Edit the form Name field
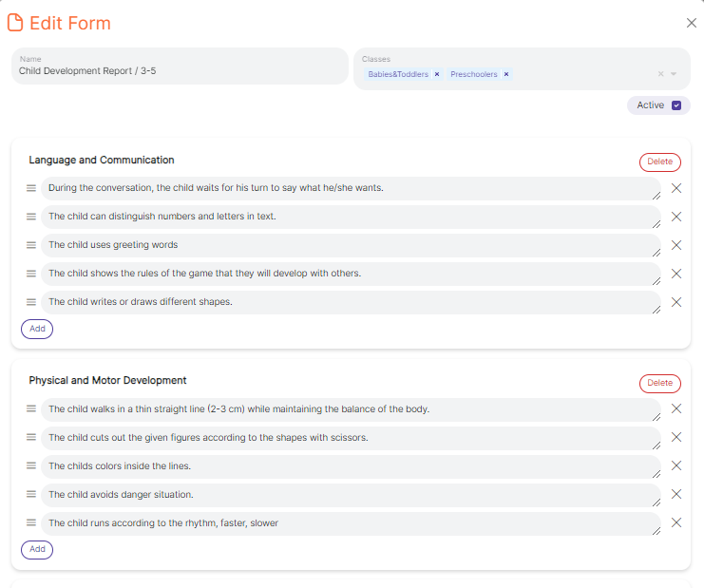This screenshot has width=704, height=588. click(180, 71)
